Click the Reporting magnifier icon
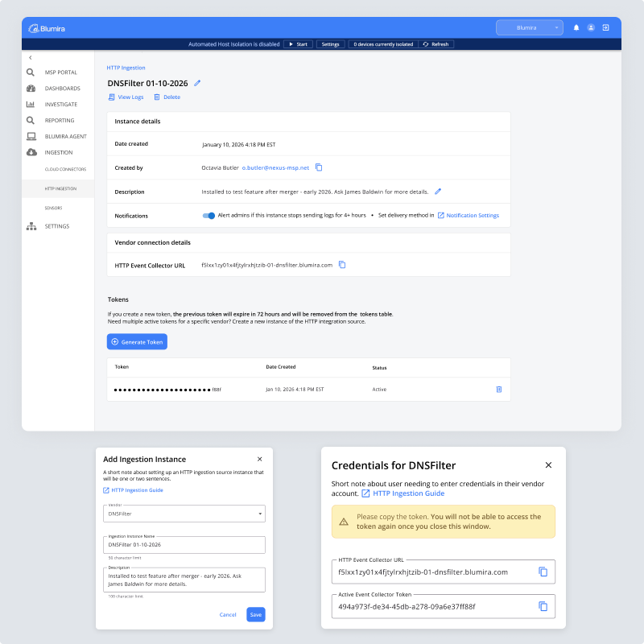This screenshot has width=644, height=644. click(x=31, y=120)
